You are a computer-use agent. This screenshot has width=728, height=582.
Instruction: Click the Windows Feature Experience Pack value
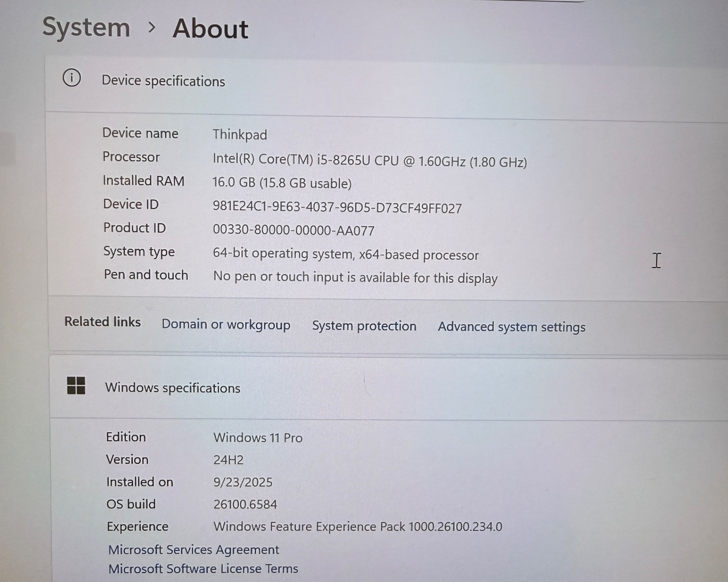coord(358,527)
